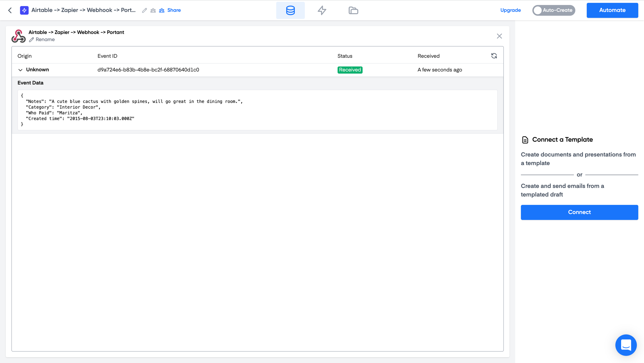The height and width of the screenshot is (363, 644).
Task: Click the back arrow icon
Action: click(10, 10)
